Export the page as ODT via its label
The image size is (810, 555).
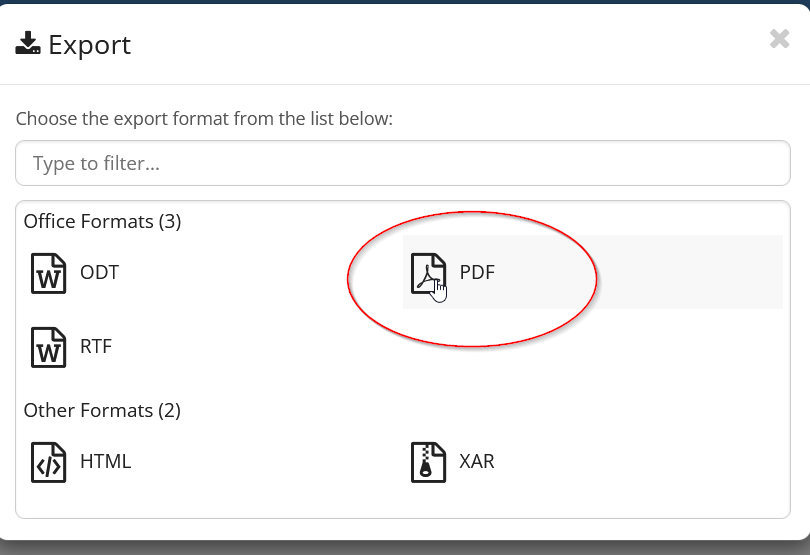100,272
